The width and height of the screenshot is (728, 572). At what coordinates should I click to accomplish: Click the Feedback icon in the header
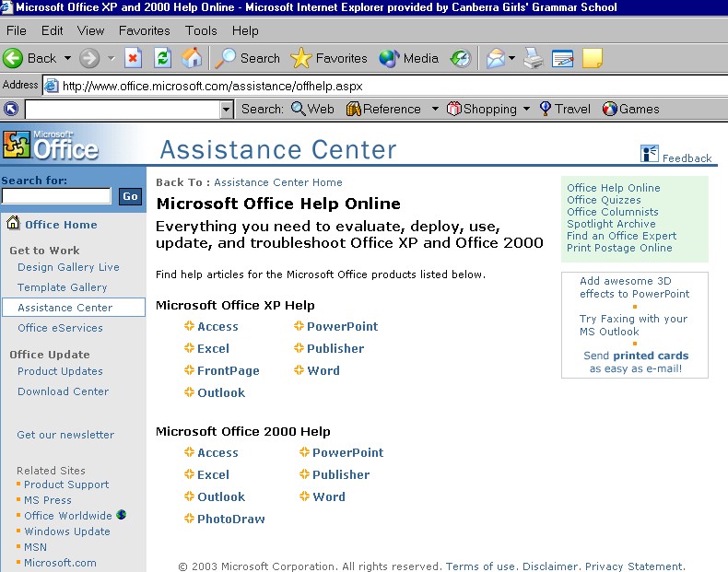(650, 154)
